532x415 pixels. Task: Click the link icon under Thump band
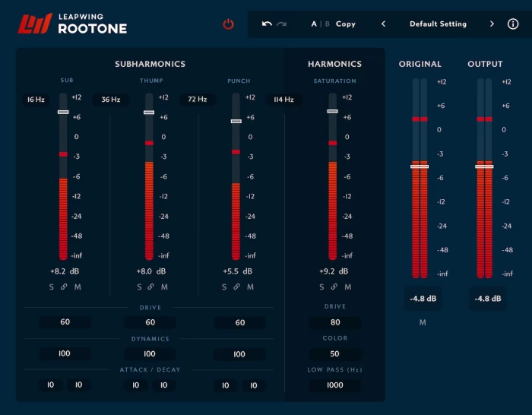pos(150,287)
